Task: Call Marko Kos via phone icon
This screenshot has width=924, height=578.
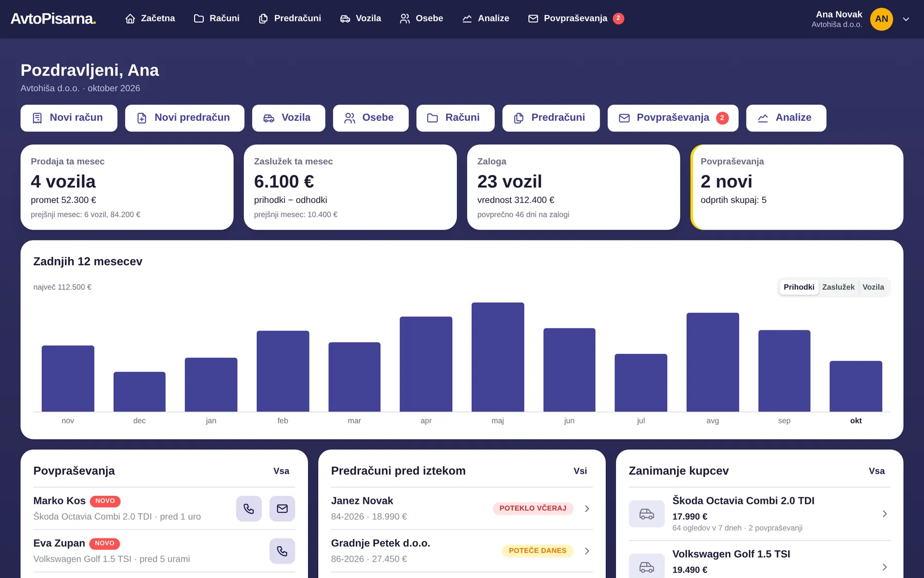Action: (x=249, y=509)
